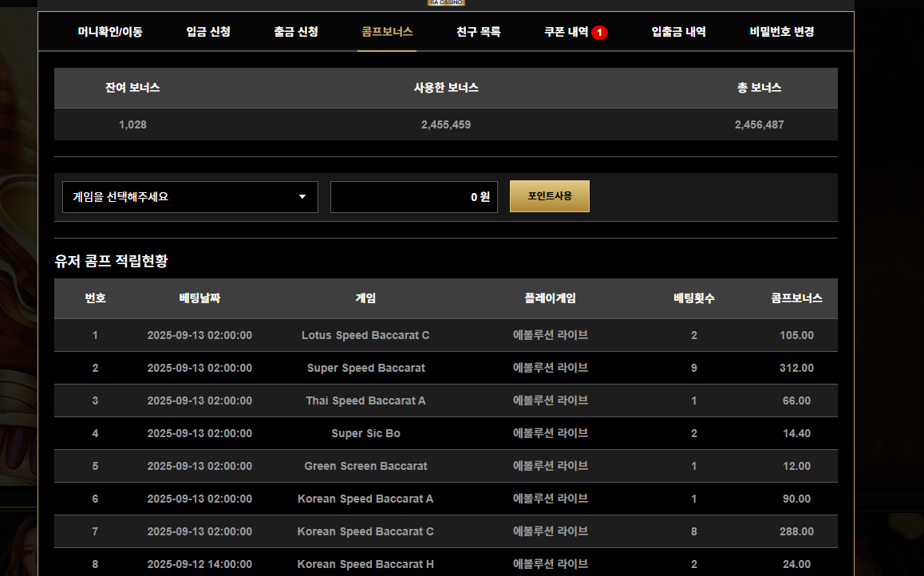Click the 잔여 보너스 header
924x576 pixels.
[x=132, y=88]
